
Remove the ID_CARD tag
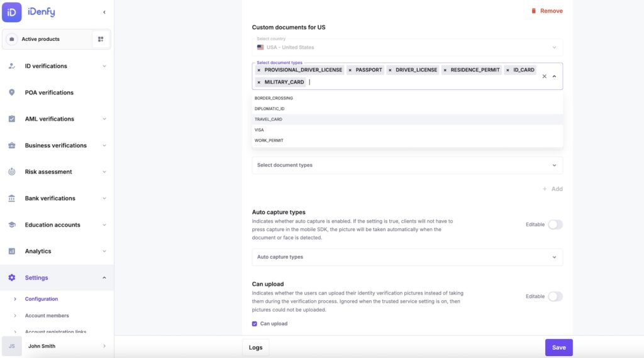point(508,70)
